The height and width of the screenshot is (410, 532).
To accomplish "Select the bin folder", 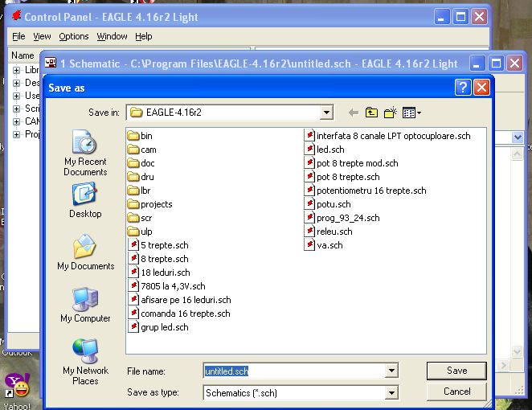I will point(140,136).
